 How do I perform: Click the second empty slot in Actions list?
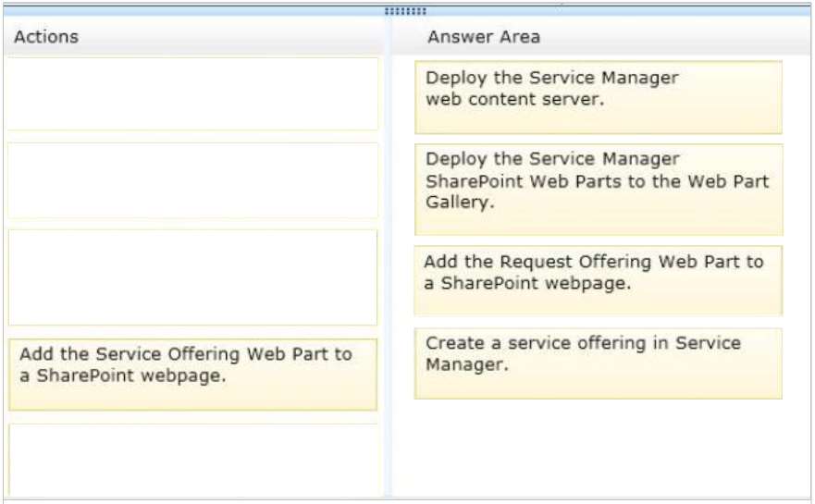(192, 180)
